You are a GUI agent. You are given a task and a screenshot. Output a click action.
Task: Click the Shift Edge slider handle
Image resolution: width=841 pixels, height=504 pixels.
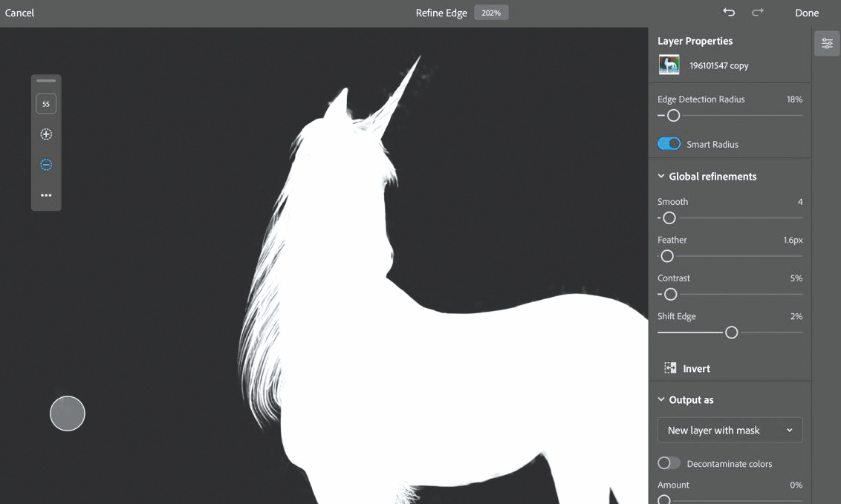(x=731, y=333)
